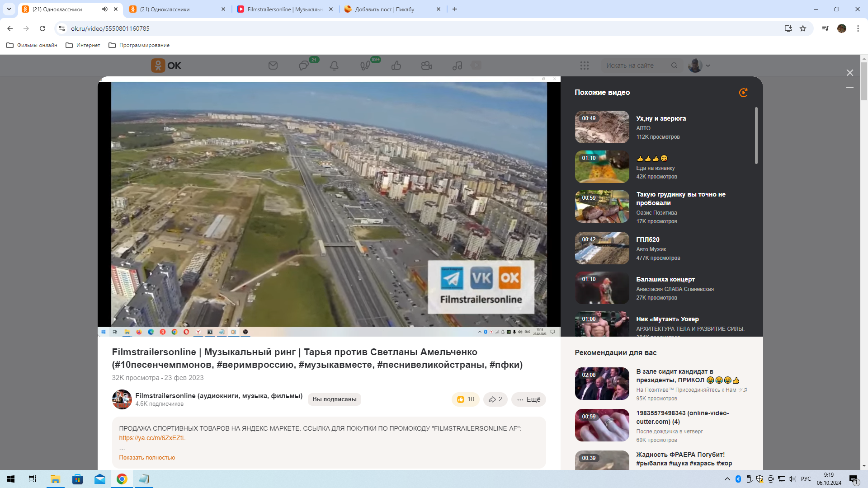Click the address bar URL ok.ru/video
The image size is (868, 488).
coord(110,28)
